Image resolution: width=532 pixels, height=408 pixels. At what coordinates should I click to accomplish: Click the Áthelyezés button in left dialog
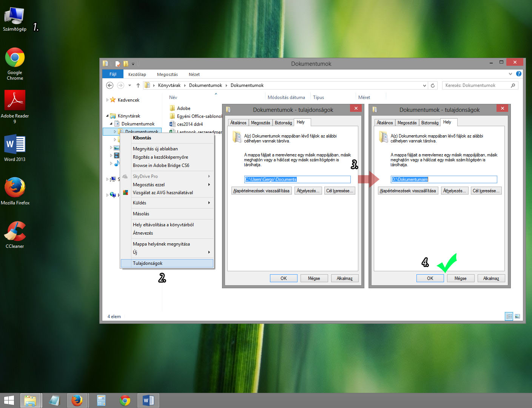(x=308, y=191)
